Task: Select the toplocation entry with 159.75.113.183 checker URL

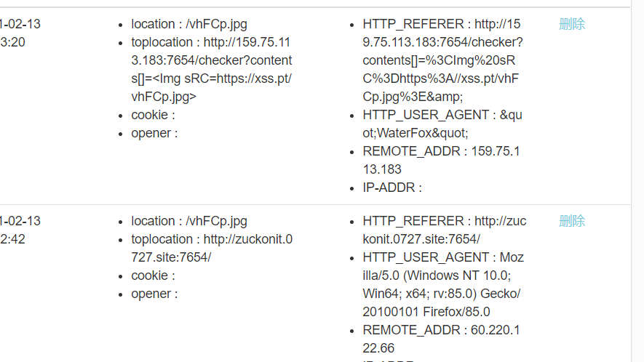Action: click(x=212, y=69)
